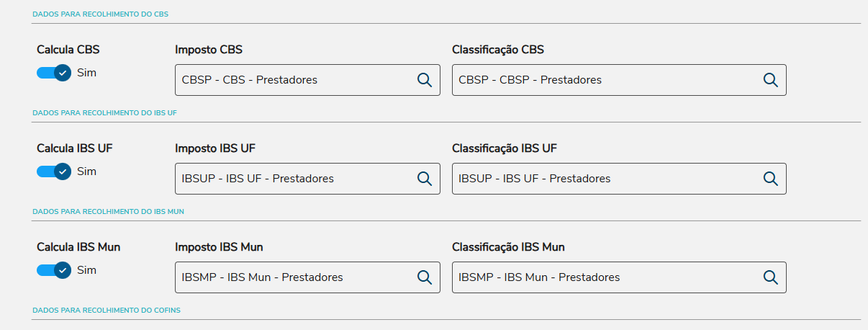The height and width of the screenshot is (330, 868).
Task: Click magnifier icon in Classificação CBS field
Action: tap(771, 80)
